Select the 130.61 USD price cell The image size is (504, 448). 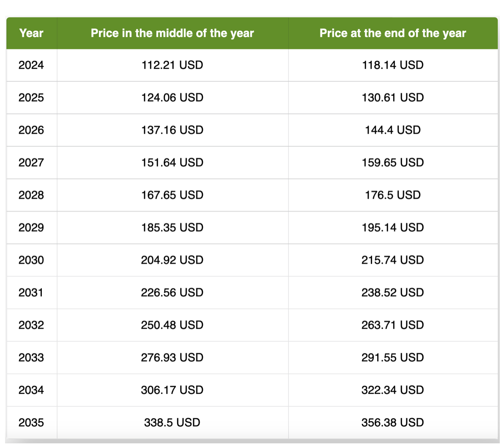tap(392, 98)
